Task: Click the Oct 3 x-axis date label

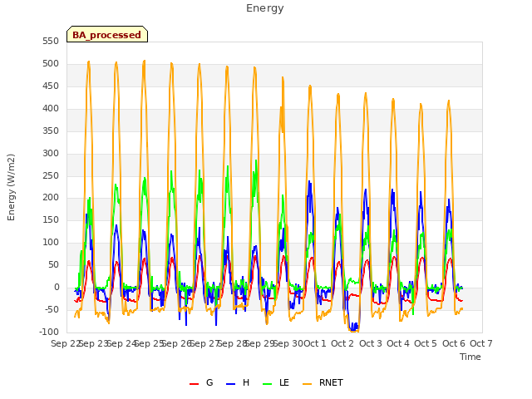Action: pyautogui.click(x=371, y=343)
